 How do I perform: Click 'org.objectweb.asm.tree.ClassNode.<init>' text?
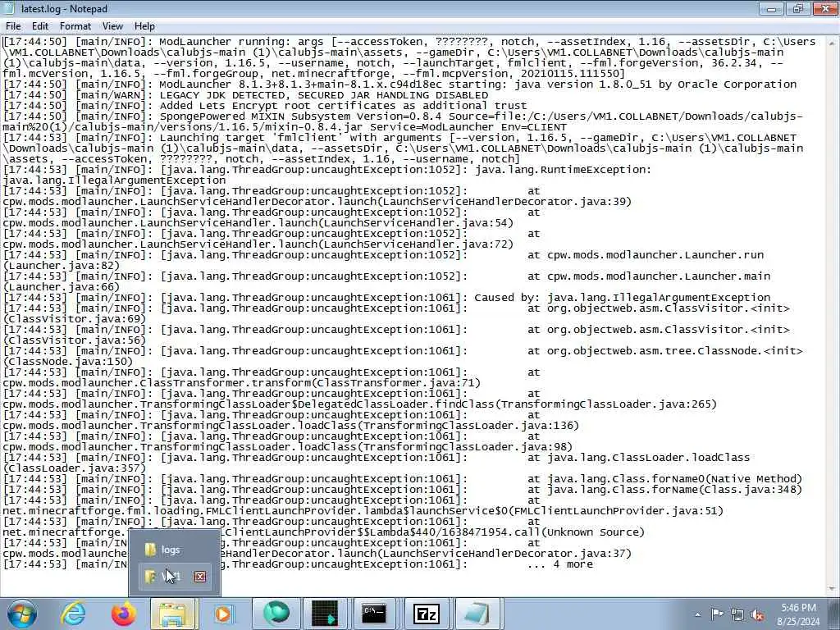coord(674,350)
